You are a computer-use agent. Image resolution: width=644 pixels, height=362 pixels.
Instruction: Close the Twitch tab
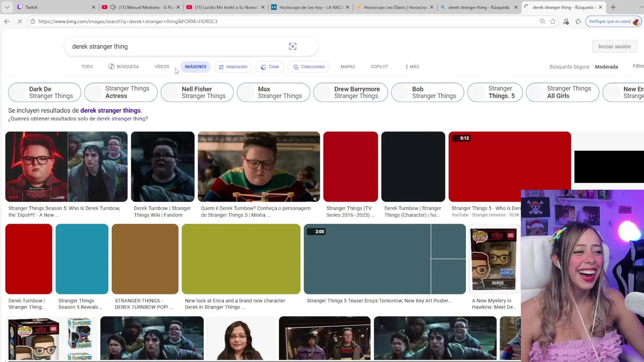tap(93, 7)
